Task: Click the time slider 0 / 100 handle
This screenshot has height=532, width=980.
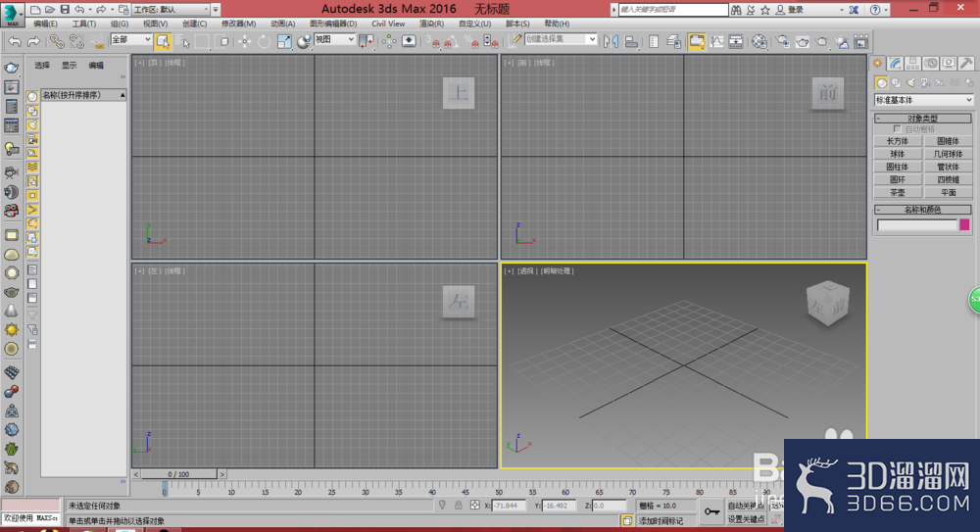Action: [x=178, y=474]
